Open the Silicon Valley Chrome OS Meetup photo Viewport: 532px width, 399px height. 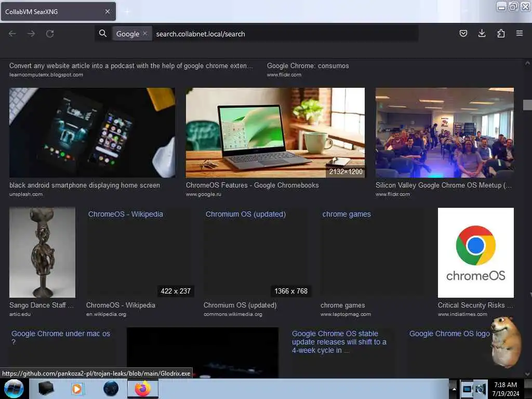click(x=445, y=132)
